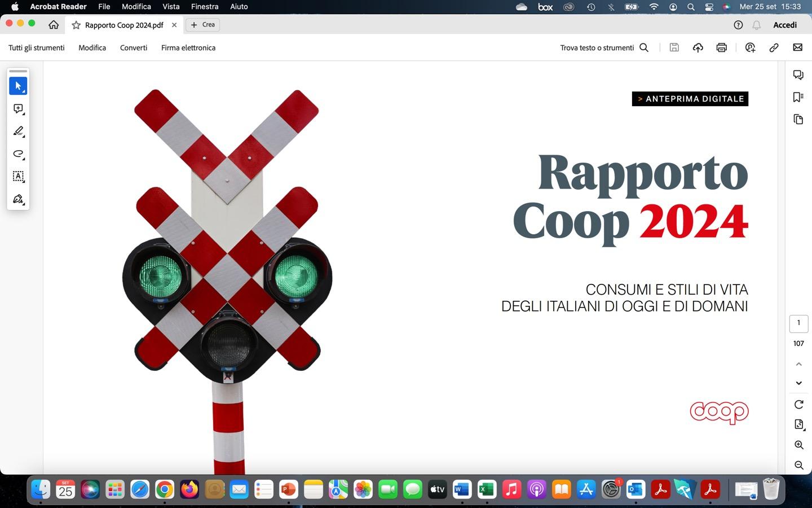Open the Apple menu
The width and height of the screenshot is (812, 508).
click(x=15, y=7)
